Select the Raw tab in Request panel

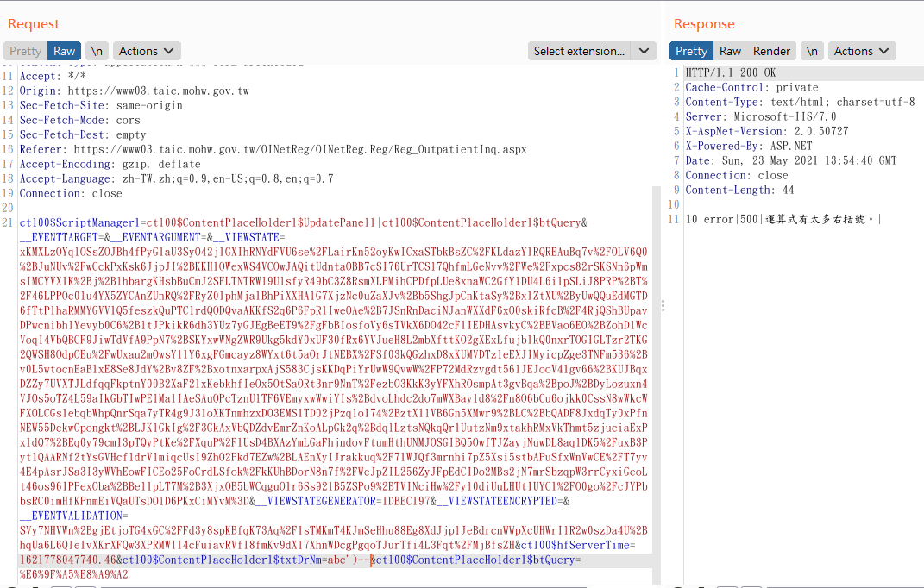(x=64, y=51)
